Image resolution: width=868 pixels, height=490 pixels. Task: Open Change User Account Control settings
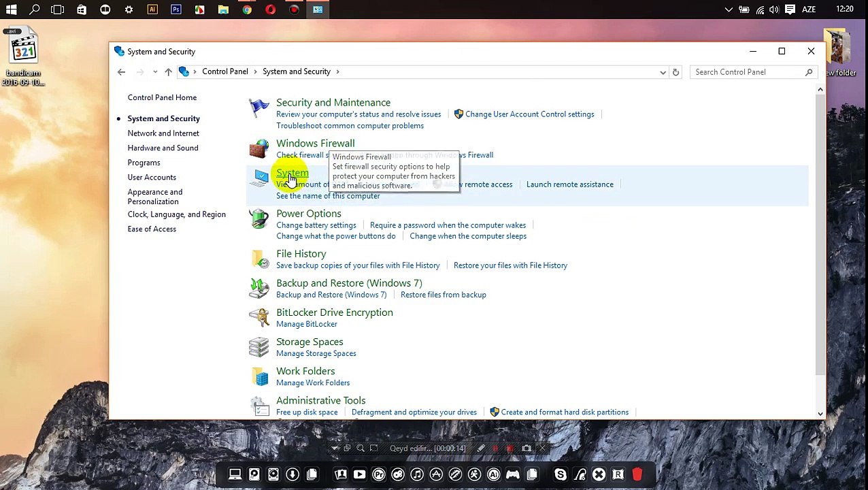pos(529,114)
